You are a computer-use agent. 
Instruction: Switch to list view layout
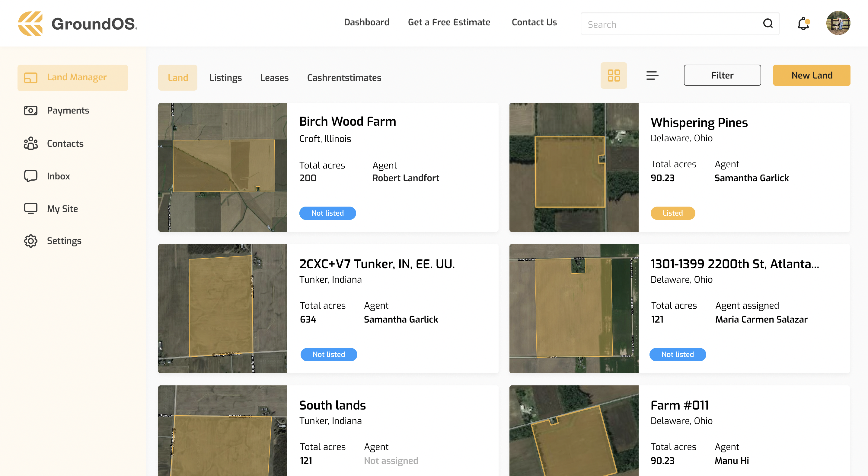click(x=652, y=76)
